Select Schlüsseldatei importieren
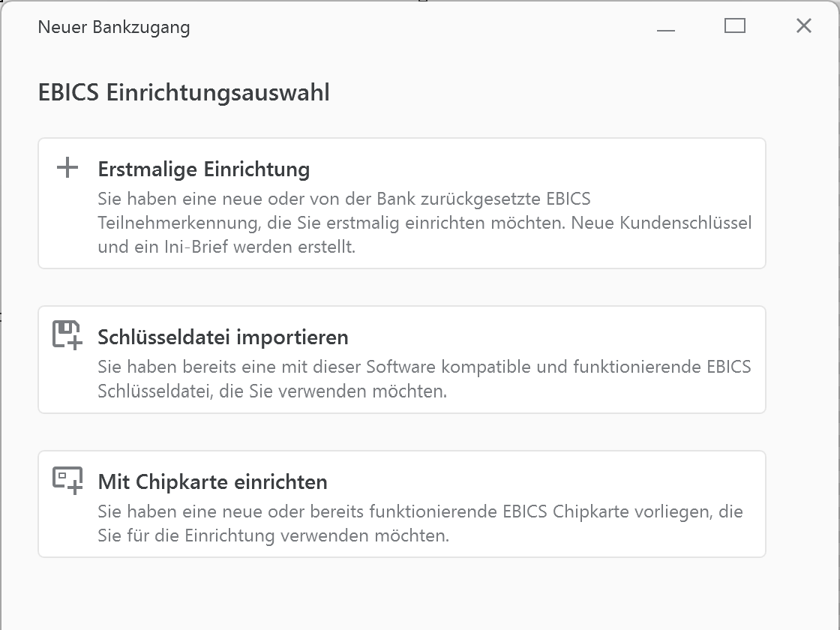840x630 pixels. (x=400, y=358)
